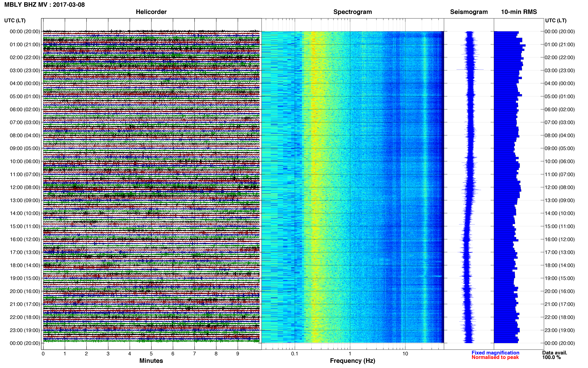Click left axis label '01:00 (21:00)'
Image resolution: width=588 pixels, height=368 pixels.
click(25, 45)
